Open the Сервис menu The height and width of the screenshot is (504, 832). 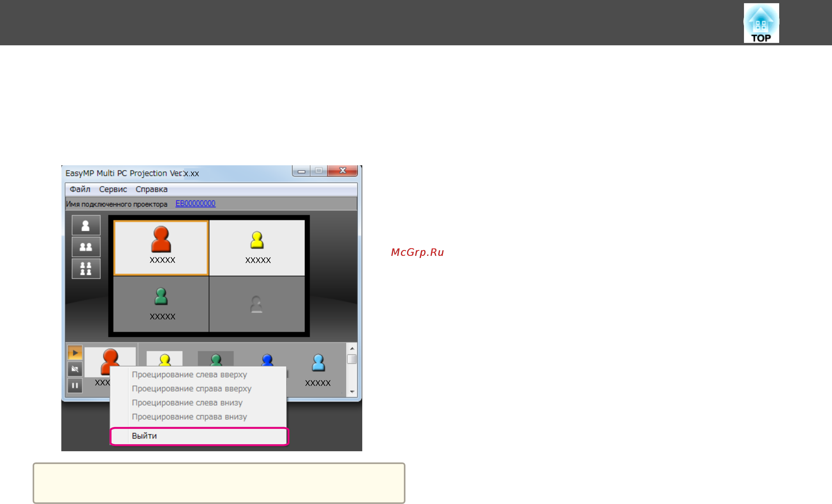pos(113,189)
